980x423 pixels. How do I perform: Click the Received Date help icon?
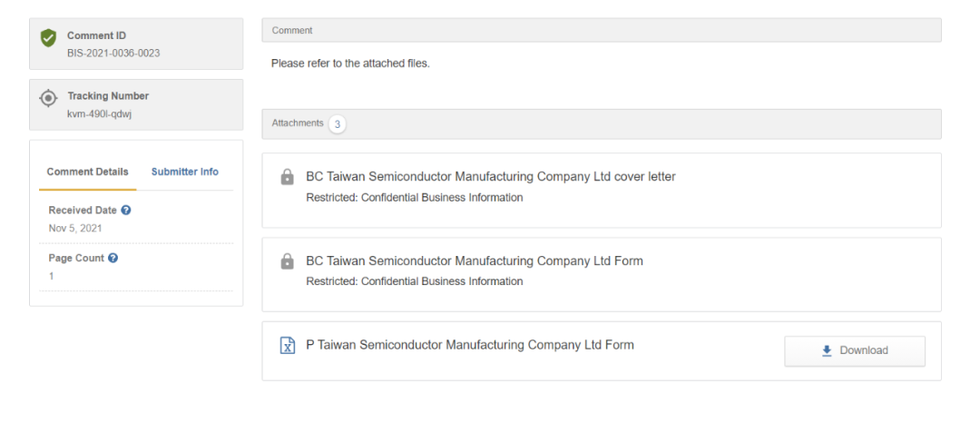click(126, 211)
